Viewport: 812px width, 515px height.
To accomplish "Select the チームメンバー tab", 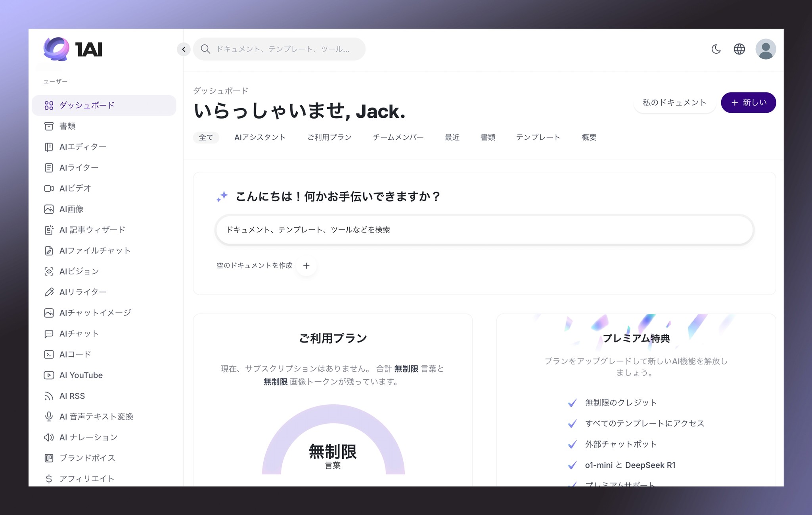I will tap(398, 137).
